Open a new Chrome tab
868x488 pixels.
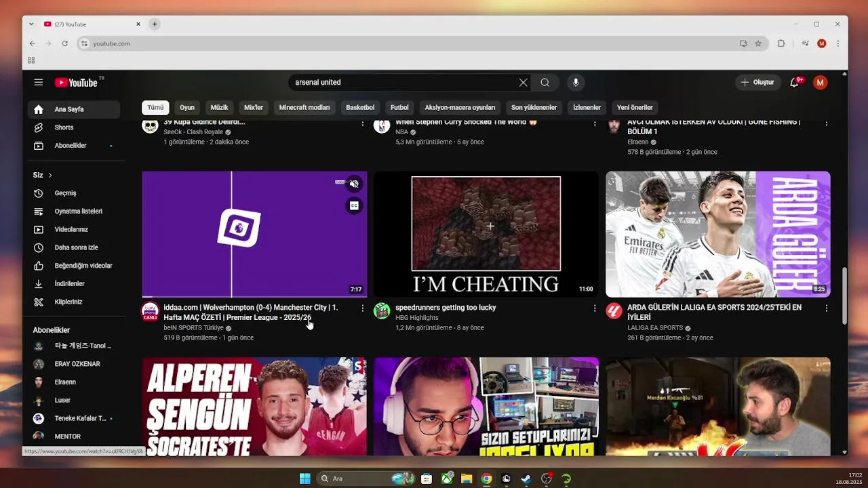(155, 24)
